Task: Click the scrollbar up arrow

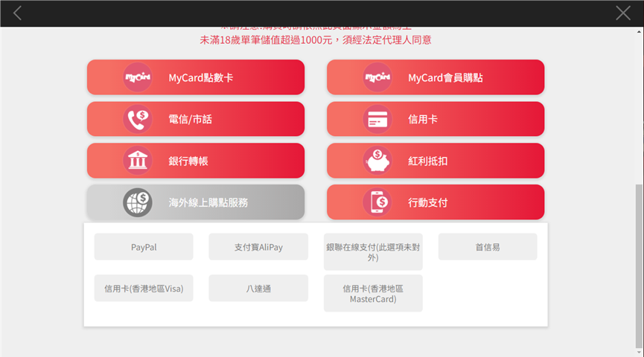Action: [639, 31]
